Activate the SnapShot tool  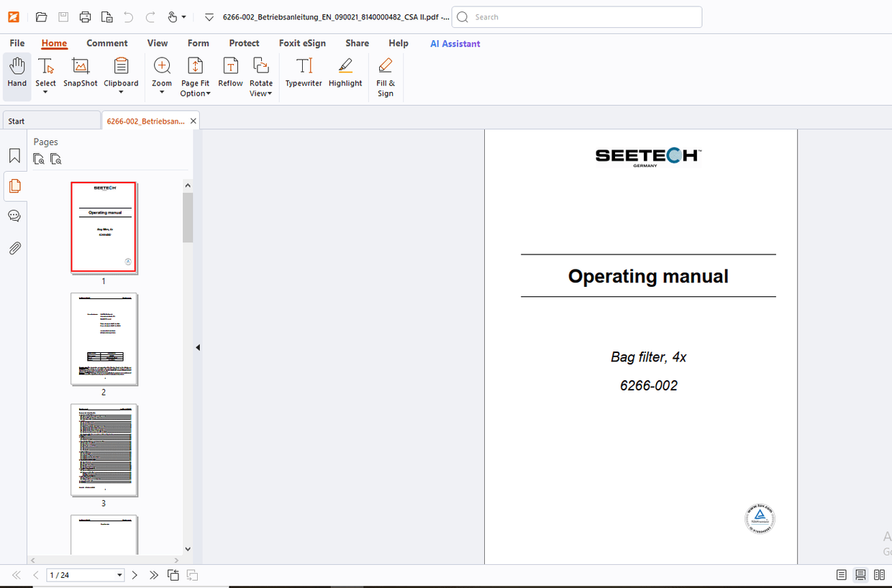click(x=80, y=72)
